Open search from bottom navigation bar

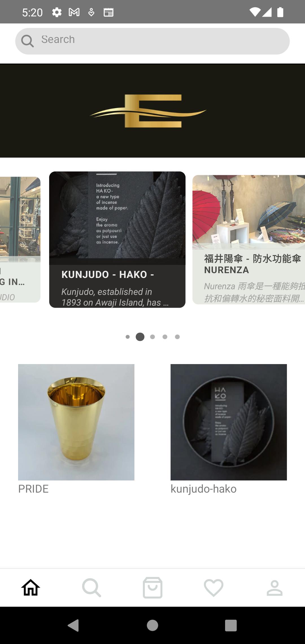pyautogui.click(x=91, y=588)
